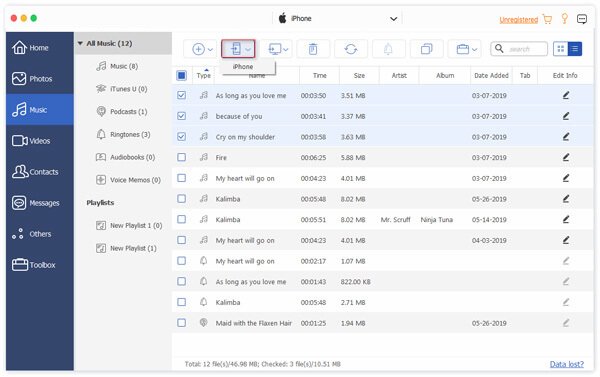The height and width of the screenshot is (377, 600).
Task: Click the refresh sync icon
Action: (x=351, y=49)
